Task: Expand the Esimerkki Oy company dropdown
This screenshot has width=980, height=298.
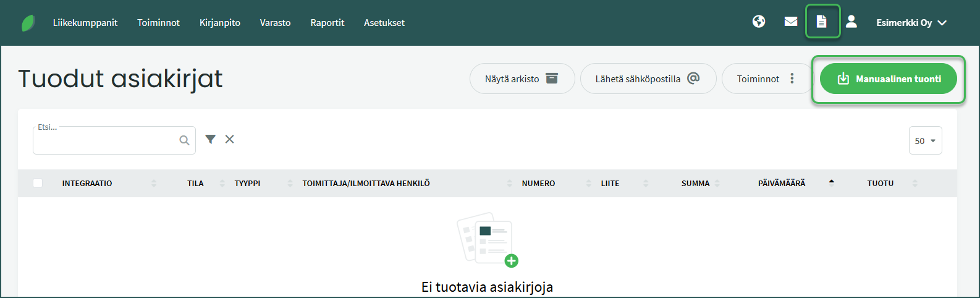Action: [911, 23]
